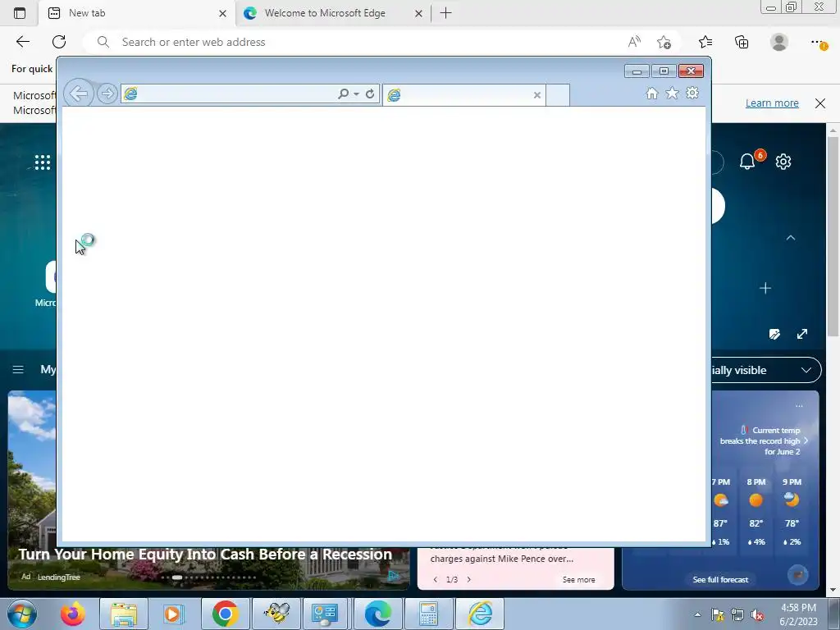This screenshot has height=630, width=840.
Task: Expand background with diagonal arrows icon
Action: [x=802, y=335]
